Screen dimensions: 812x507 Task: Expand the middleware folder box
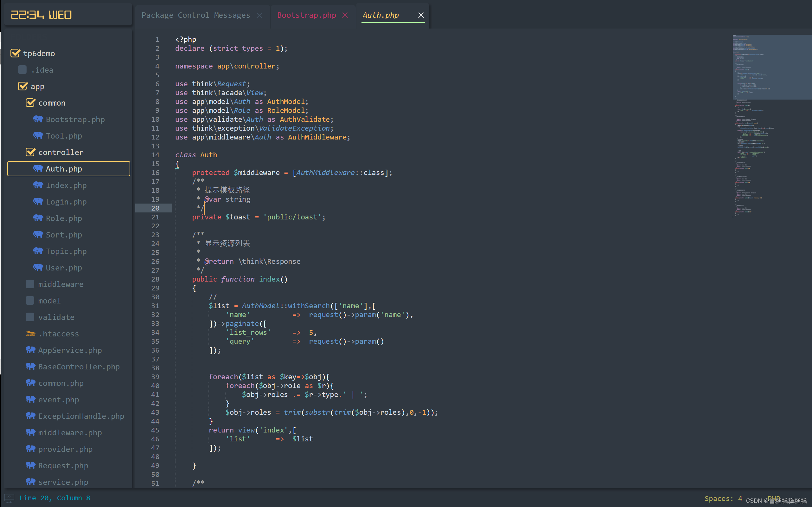pyautogui.click(x=30, y=284)
